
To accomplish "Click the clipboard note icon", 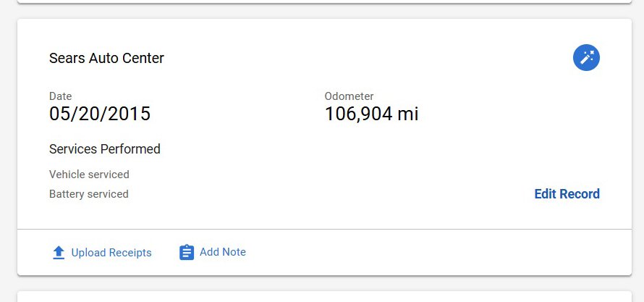I will pyautogui.click(x=187, y=253).
